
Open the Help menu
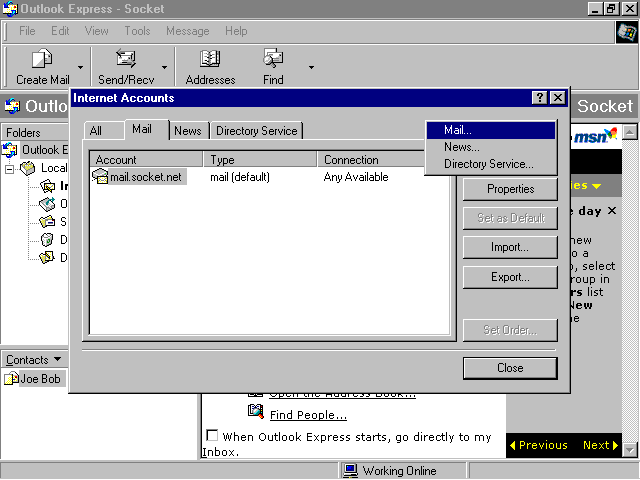pos(236,31)
